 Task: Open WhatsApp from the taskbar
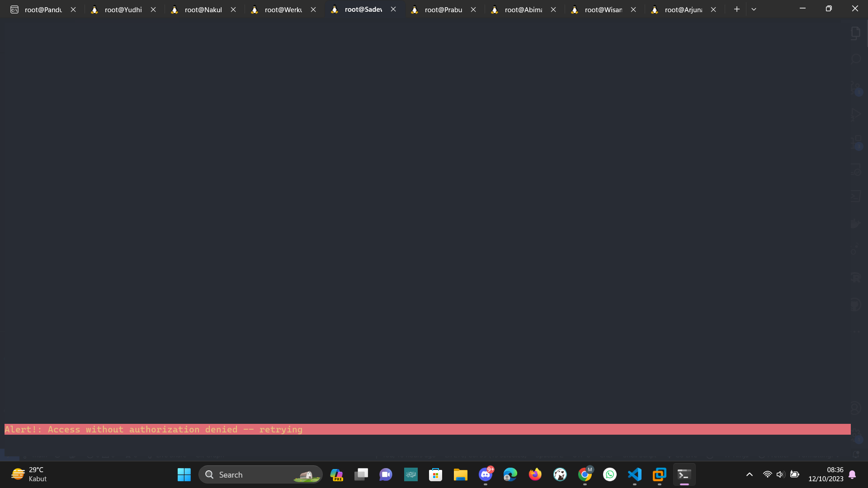(x=609, y=474)
